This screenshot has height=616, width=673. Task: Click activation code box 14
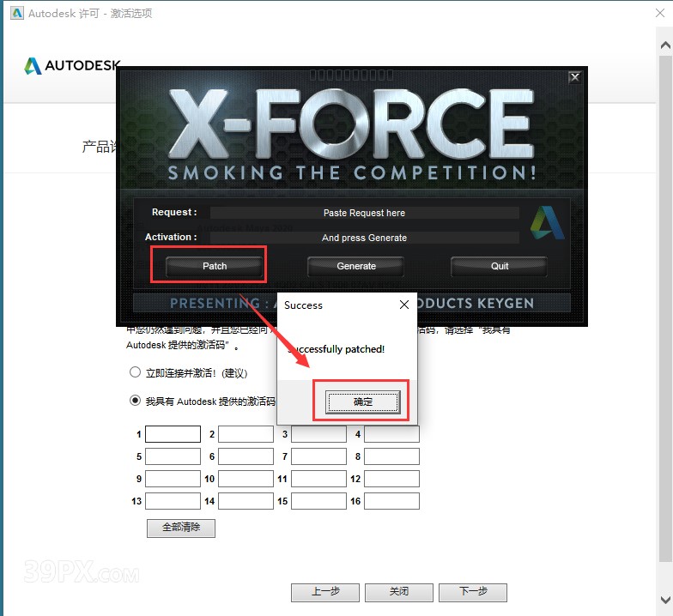(246, 501)
